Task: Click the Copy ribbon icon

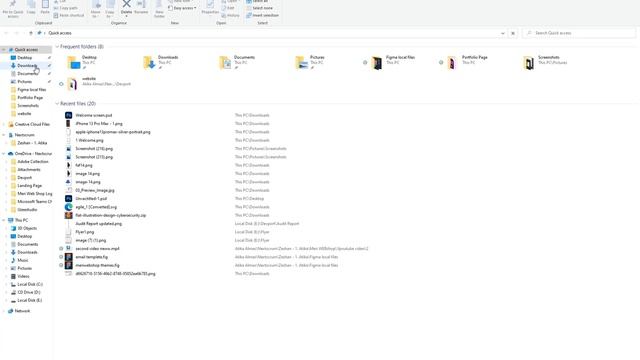Action: 31,7
